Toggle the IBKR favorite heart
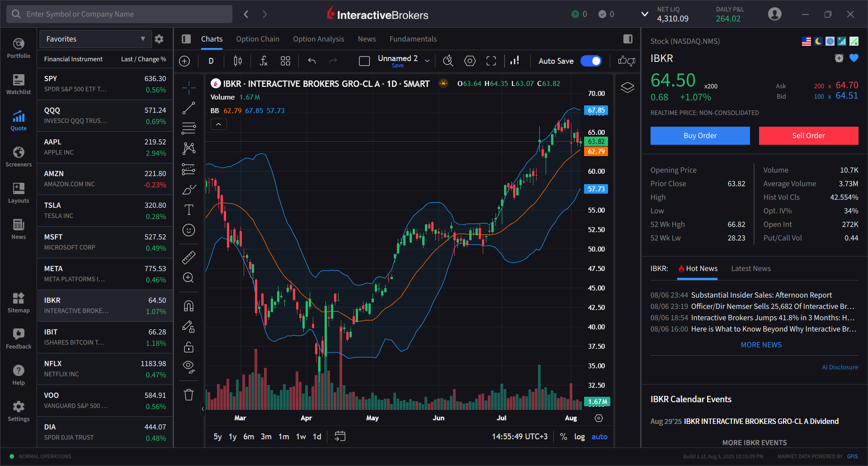868x466 pixels. (854, 58)
